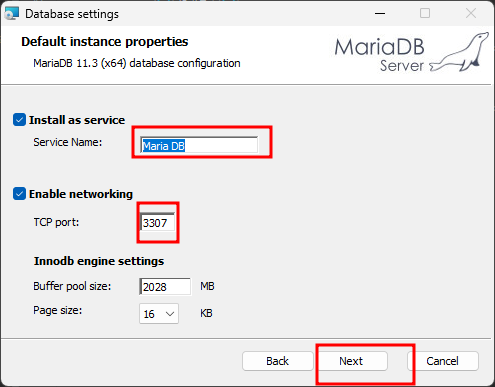495x387 pixels.
Task: Minimize the Database settings window
Action: [380, 14]
